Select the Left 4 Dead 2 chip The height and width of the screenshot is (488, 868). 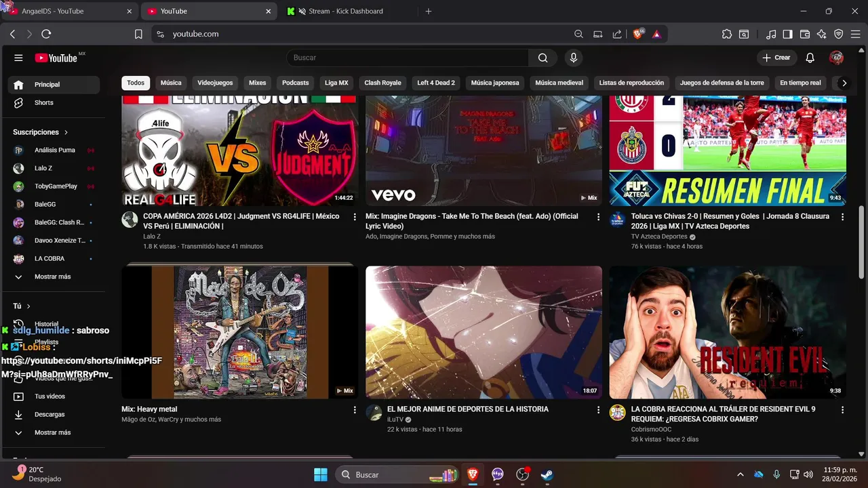pyautogui.click(x=436, y=83)
